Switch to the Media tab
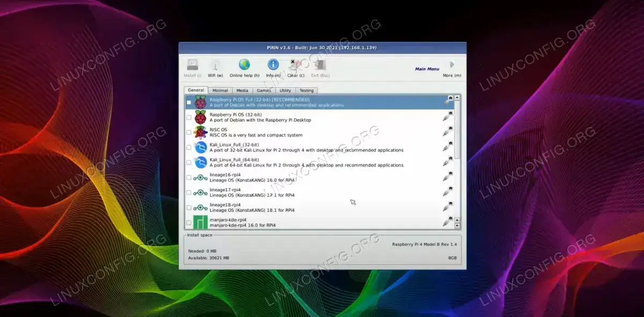 (x=243, y=90)
